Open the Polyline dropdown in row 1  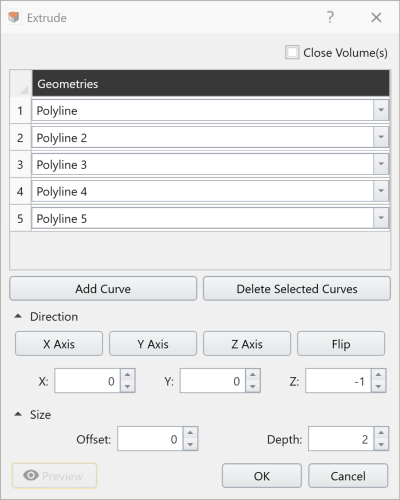coord(381,110)
